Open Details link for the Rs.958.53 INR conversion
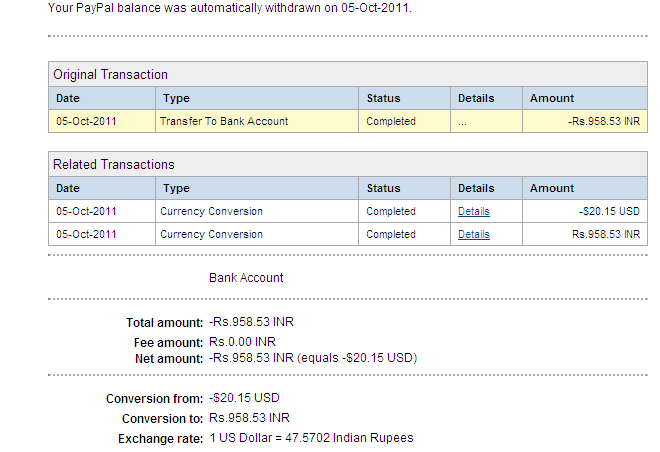The width and height of the screenshot is (660, 452). pos(473,235)
